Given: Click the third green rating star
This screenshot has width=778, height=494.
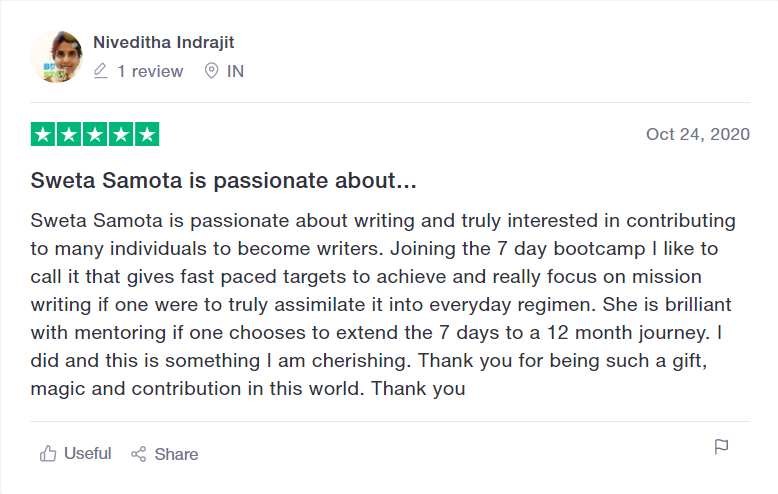Looking at the screenshot, I should coord(95,134).
